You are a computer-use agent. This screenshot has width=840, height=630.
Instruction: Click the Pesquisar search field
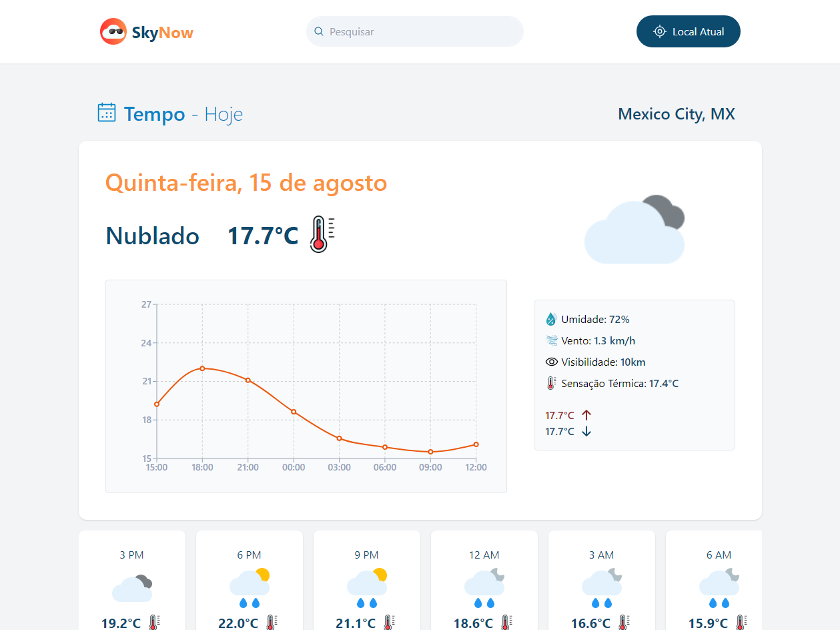pos(414,31)
